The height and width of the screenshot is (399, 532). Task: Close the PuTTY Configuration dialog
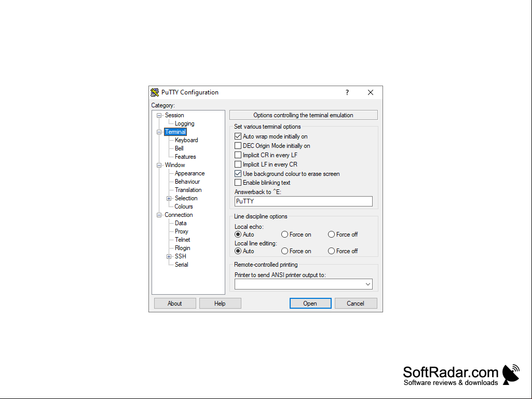pyautogui.click(x=371, y=92)
